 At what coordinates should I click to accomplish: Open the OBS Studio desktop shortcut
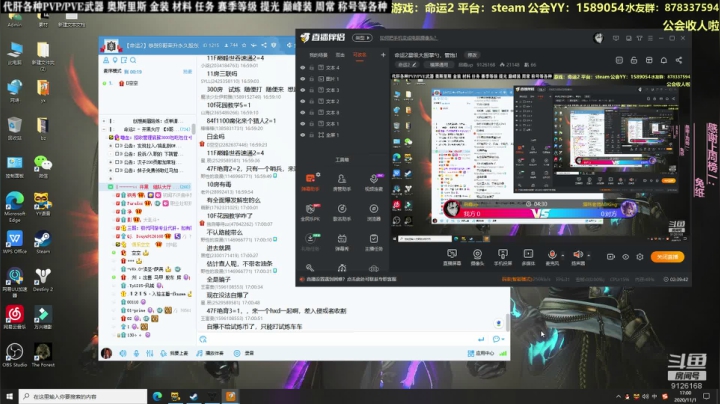15,355
